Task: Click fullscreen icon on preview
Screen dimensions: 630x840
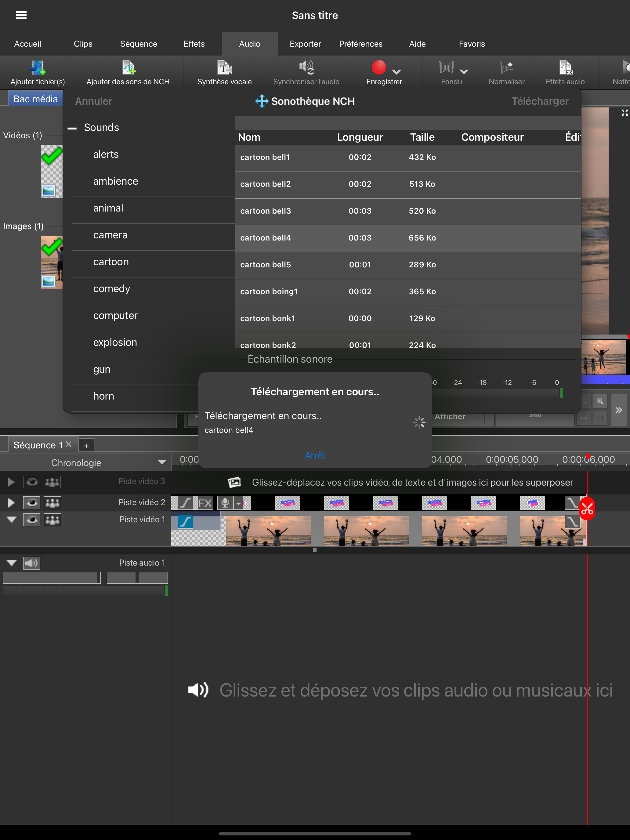Action: (624, 113)
